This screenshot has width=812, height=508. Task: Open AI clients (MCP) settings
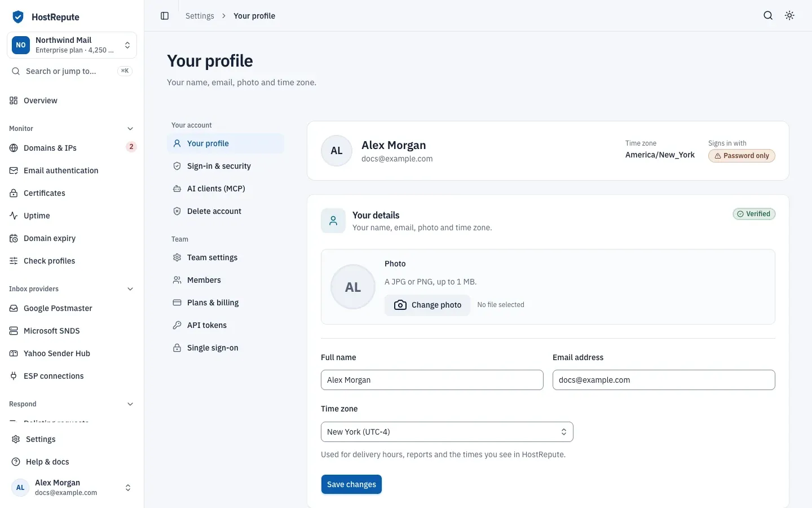pyautogui.click(x=225, y=189)
